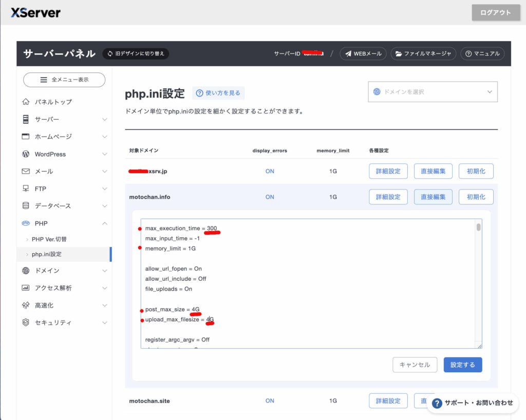Click the help icon in 使い方を見る
The height and width of the screenshot is (420, 526).
coord(199,93)
